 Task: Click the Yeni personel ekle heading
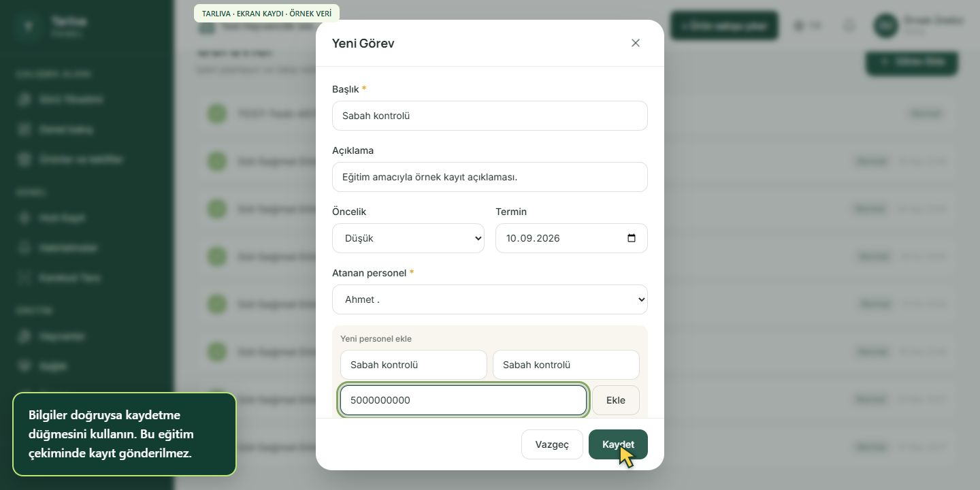coord(376,339)
